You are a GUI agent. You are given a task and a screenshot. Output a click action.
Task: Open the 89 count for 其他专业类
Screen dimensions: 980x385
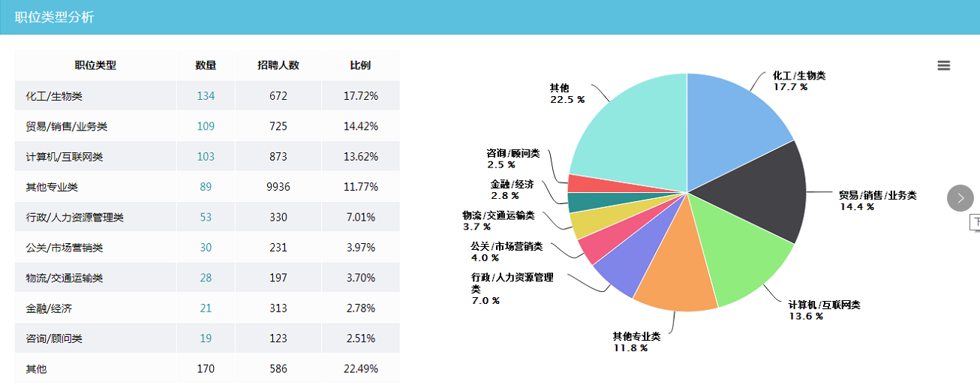click(206, 187)
